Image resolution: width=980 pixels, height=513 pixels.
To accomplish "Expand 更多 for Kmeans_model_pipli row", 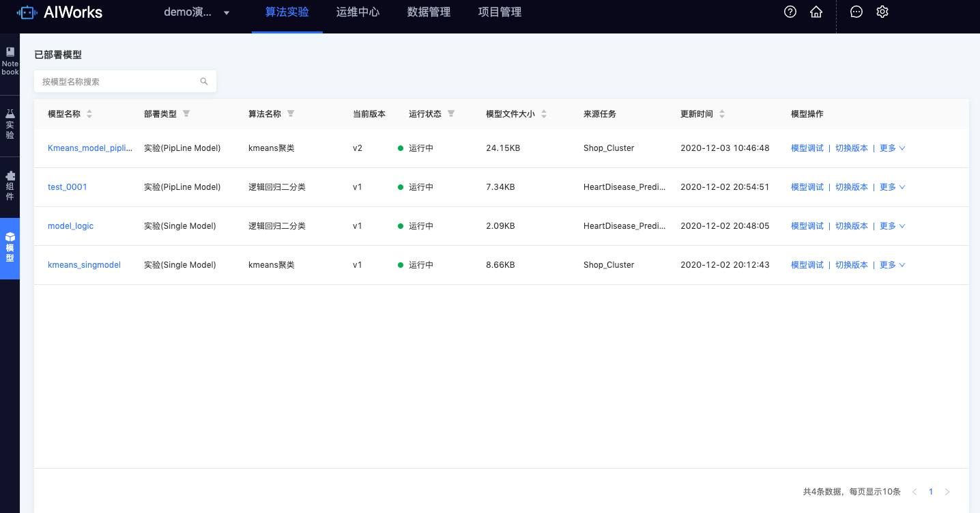I will tap(893, 148).
